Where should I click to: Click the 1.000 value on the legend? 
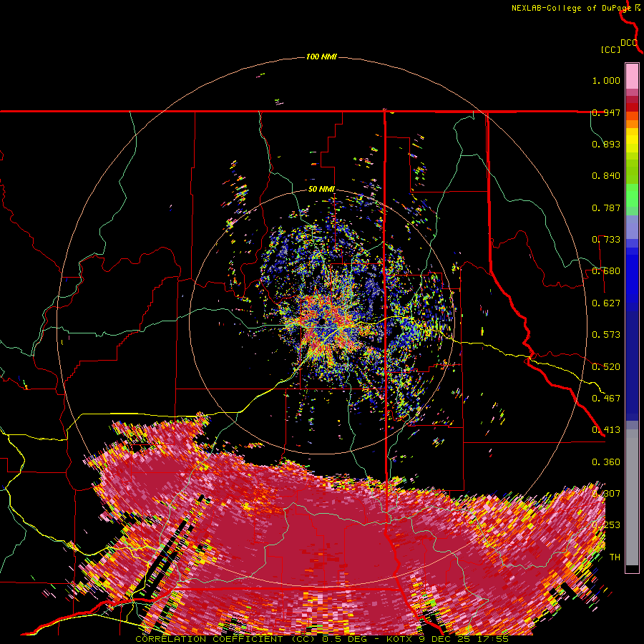click(606, 80)
